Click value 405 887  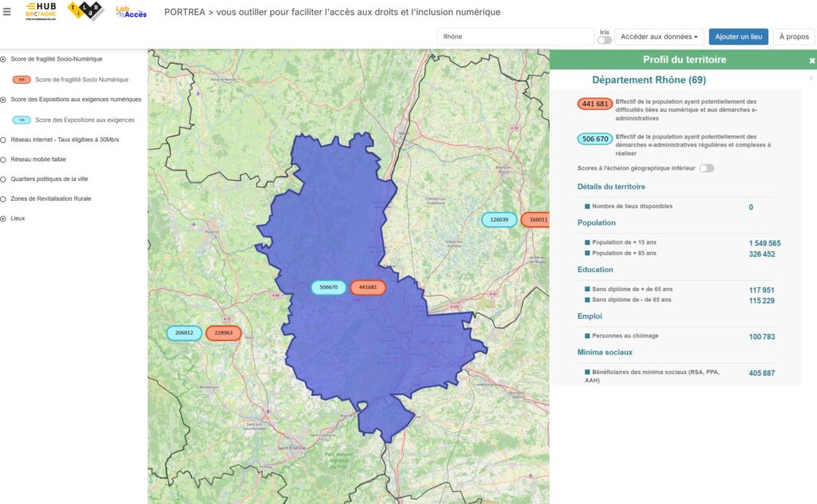point(762,373)
